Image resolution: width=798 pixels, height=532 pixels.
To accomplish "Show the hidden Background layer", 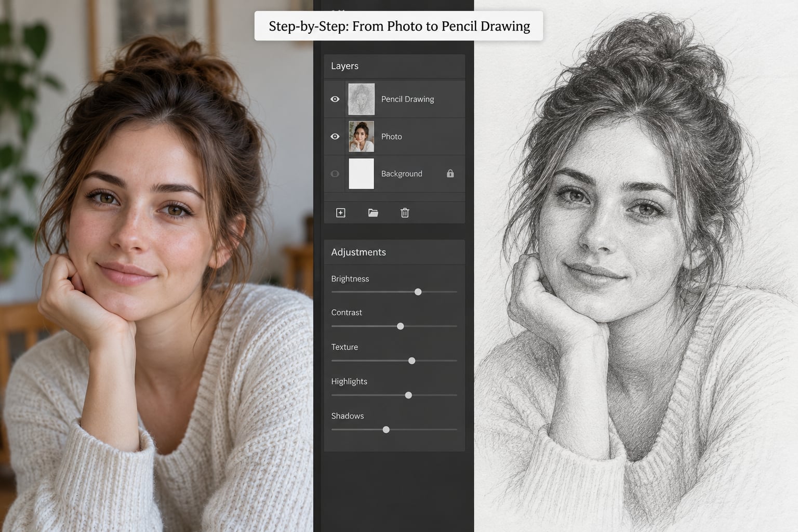I will click(335, 174).
